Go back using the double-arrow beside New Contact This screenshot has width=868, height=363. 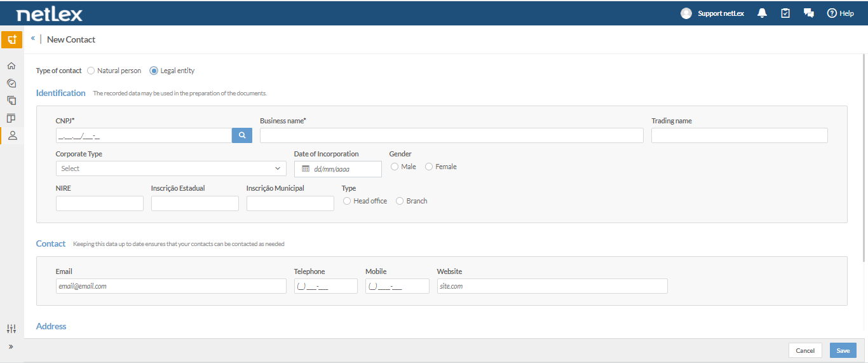click(33, 39)
